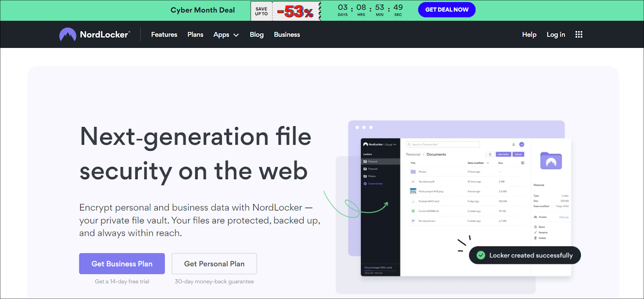Click the "Encrypt personal and business data" paragraph

click(200, 220)
